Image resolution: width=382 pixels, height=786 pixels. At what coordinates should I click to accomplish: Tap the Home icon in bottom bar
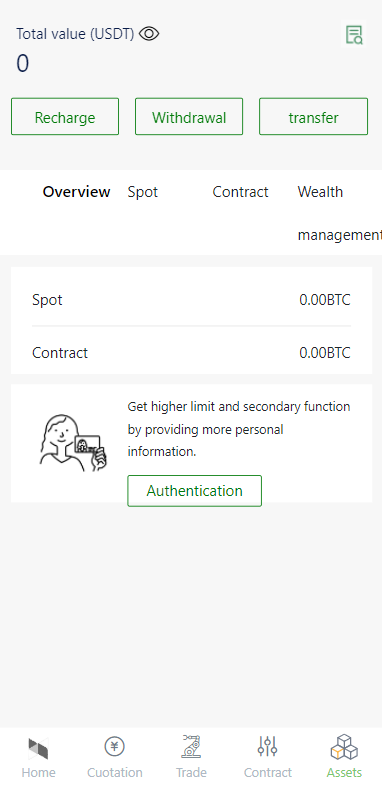(38, 748)
